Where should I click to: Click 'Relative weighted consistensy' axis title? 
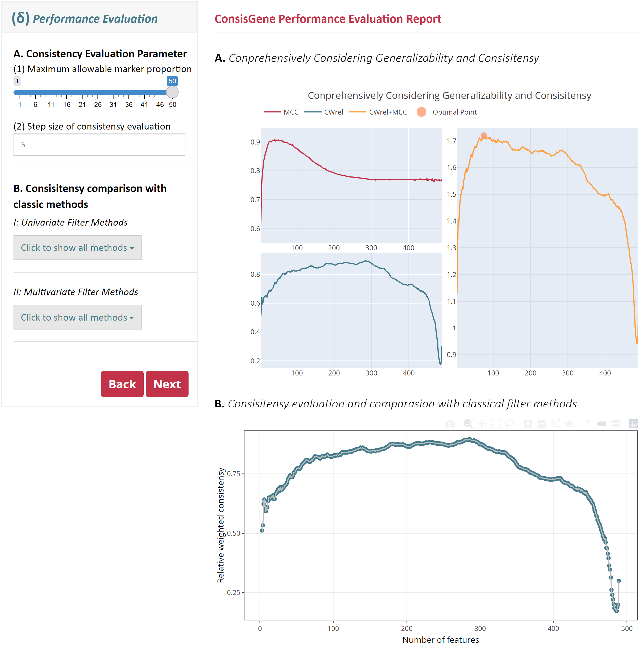pos(221,525)
